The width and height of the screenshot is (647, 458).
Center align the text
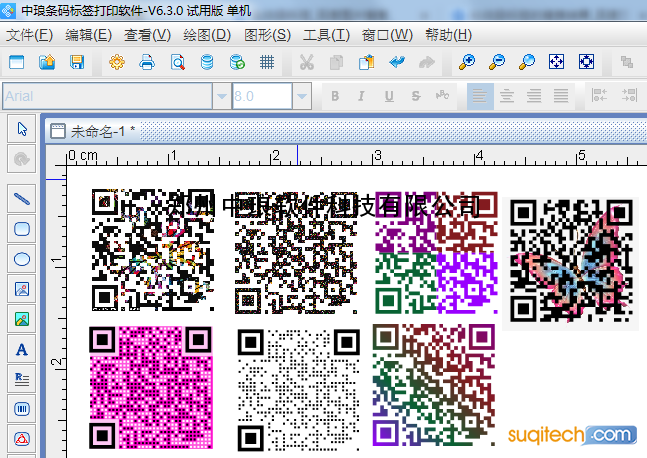tap(507, 96)
